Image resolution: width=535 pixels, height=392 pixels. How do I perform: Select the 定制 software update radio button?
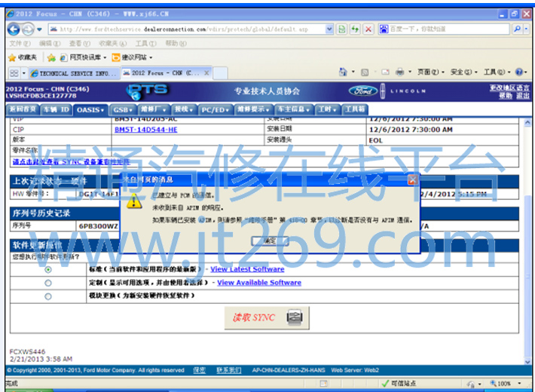pyautogui.click(x=48, y=283)
